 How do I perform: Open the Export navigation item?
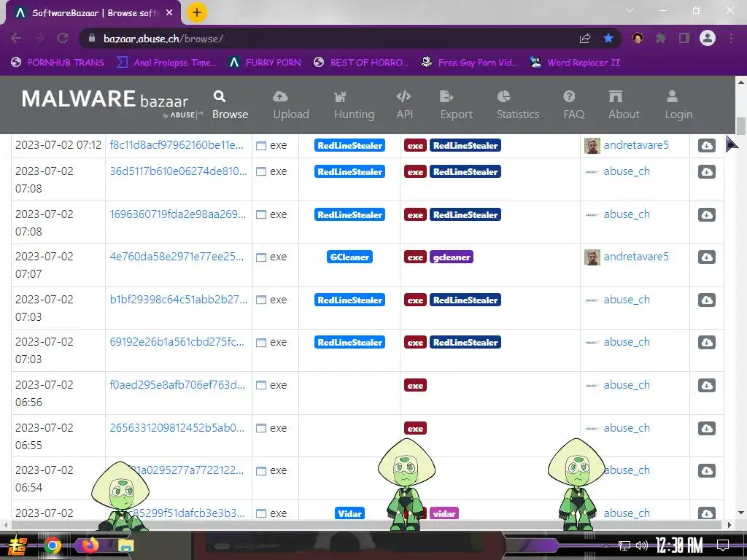point(456,105)
